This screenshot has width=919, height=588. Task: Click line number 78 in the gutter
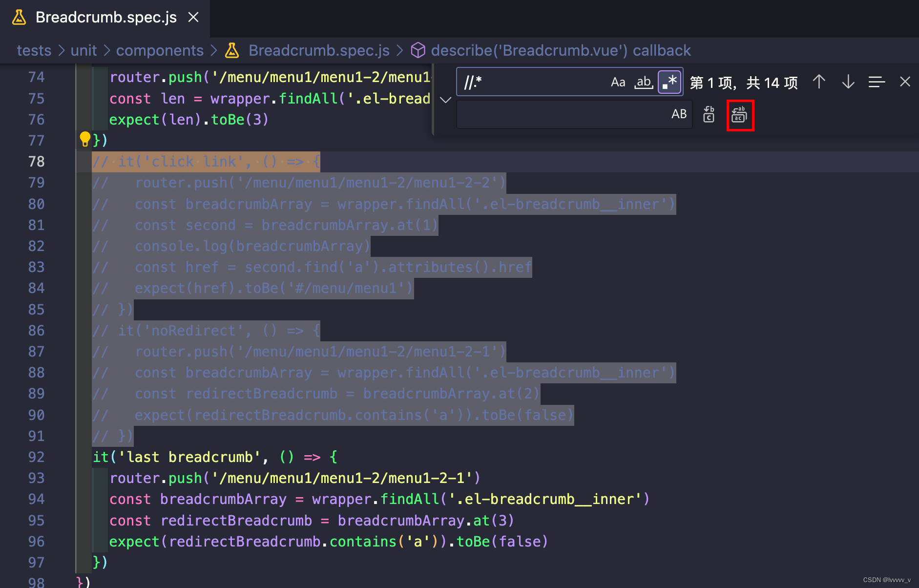[37, 162]
